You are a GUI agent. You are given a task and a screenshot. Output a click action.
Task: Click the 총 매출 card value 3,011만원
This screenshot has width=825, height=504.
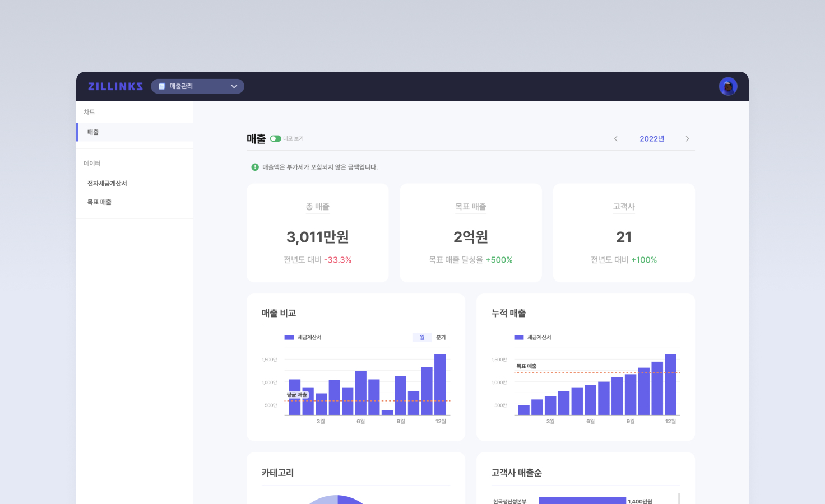click(318, 237)
